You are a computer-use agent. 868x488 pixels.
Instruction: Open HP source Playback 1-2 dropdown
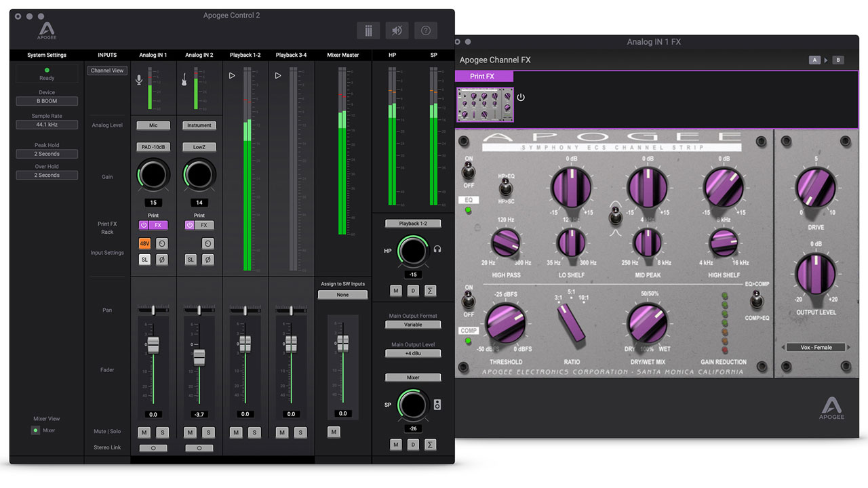pos(413,223)
